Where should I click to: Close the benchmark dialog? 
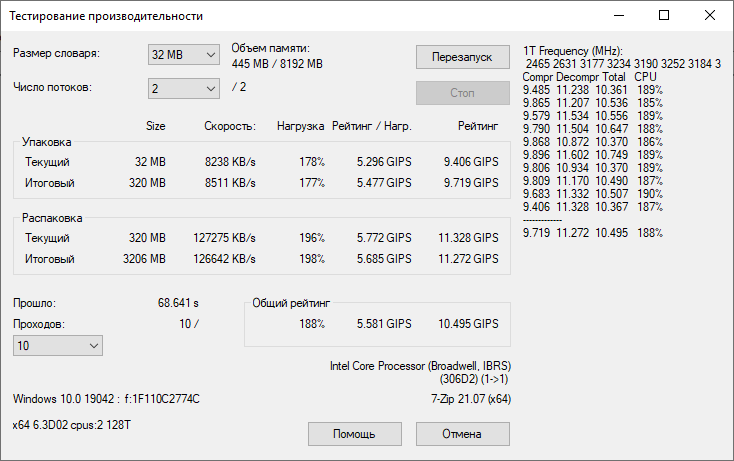point(710,16)
